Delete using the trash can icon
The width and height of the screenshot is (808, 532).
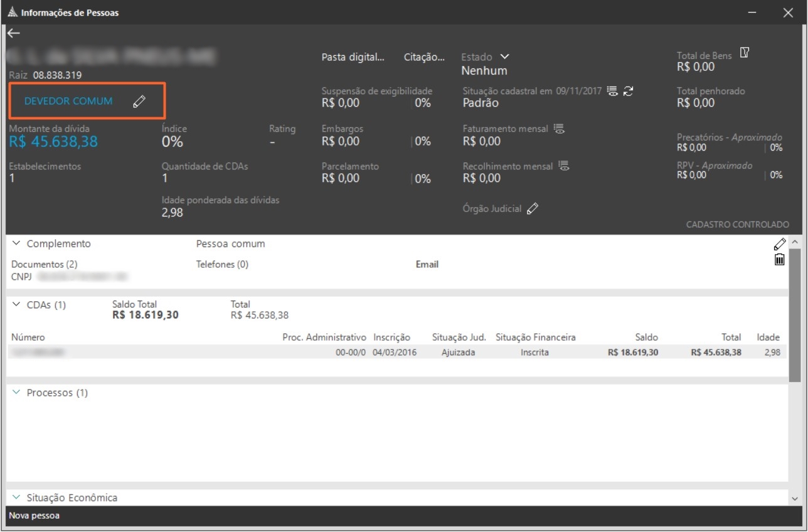coord(779,259)
